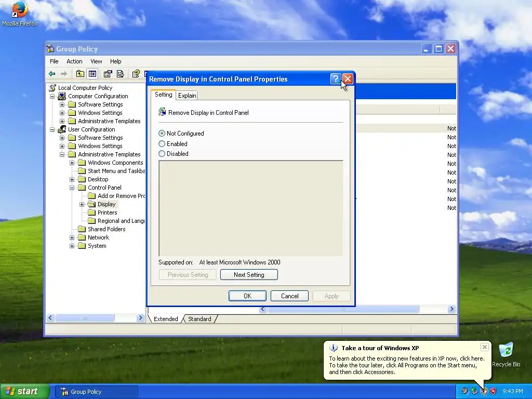Collapse the Control Panel node
The height and width of the screenshot is (399, 532).
click(x=72, y=188)
